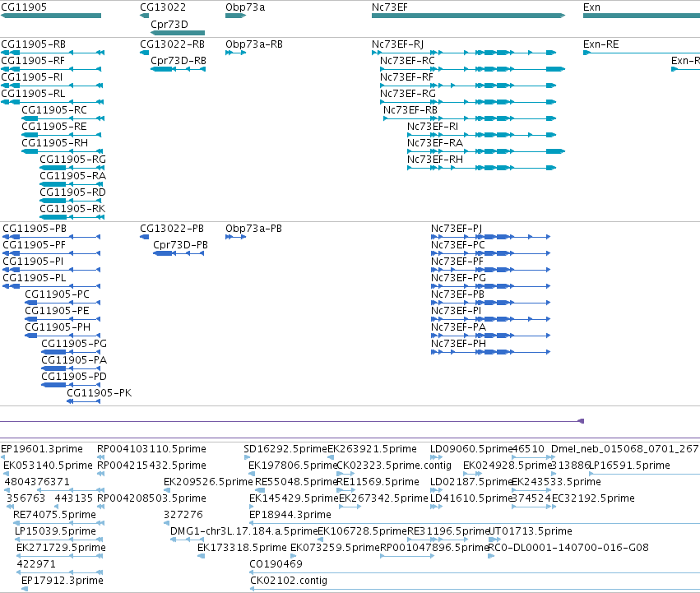The height and width of the screenshot is (593, 700).
Task: Select transcript CG11905-RD
Action: pyautogui.click(x=72, y=201)
